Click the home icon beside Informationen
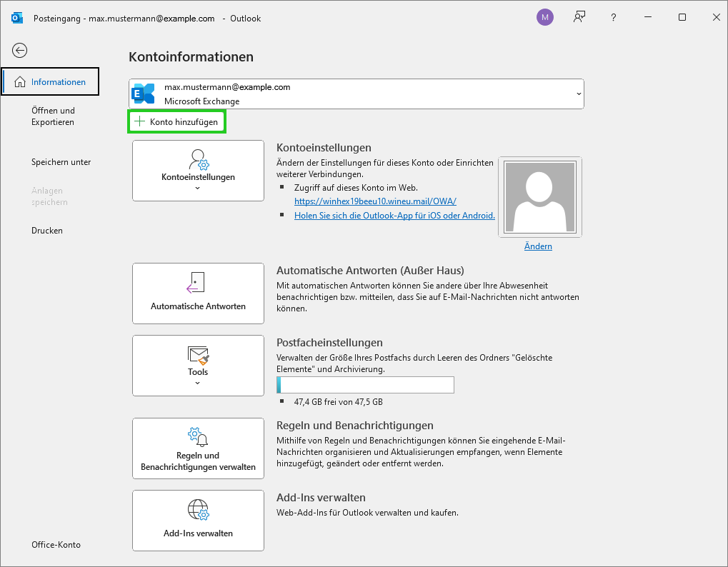The height and width of the screenshot is (567, 728). [19, 82]
